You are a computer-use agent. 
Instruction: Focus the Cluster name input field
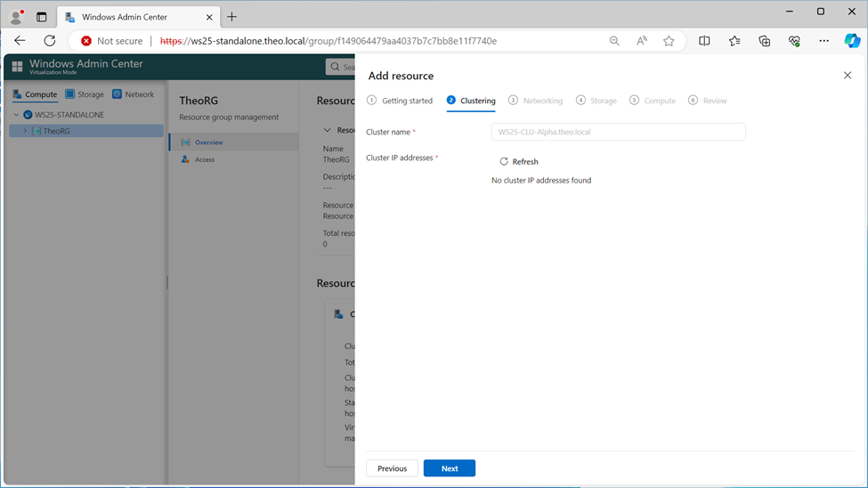click(x=619, y=132)
